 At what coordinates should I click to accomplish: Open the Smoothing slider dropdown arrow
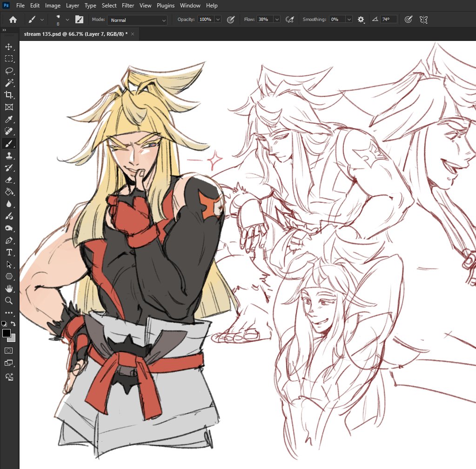tap(349, 20)
